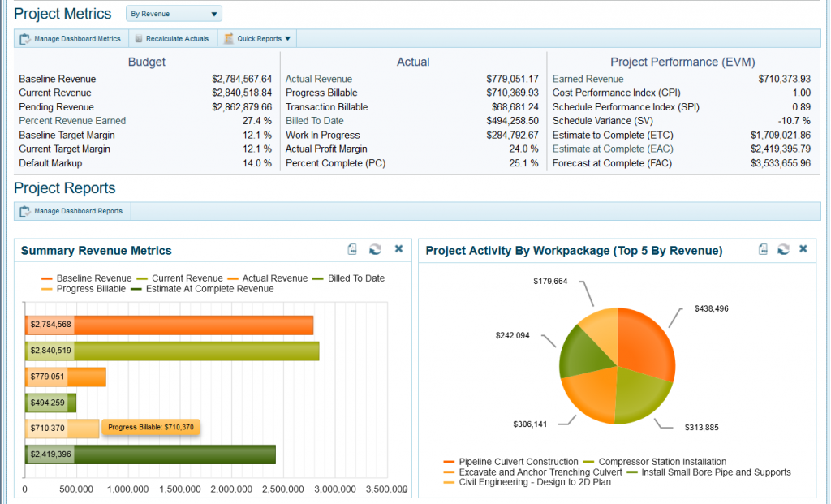
Task: Open the By Revenue dropdown
Action: pos(173,13)
